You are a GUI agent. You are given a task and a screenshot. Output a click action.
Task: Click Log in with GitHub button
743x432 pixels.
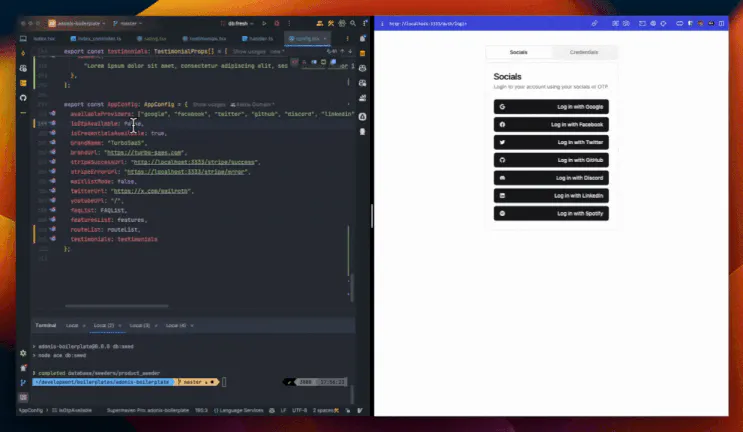[x=551, y=160]
